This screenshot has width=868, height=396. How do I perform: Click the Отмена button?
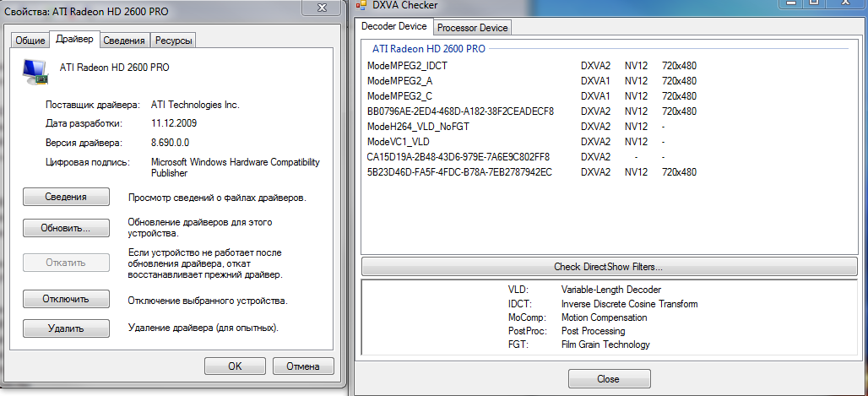click(303, 366)
